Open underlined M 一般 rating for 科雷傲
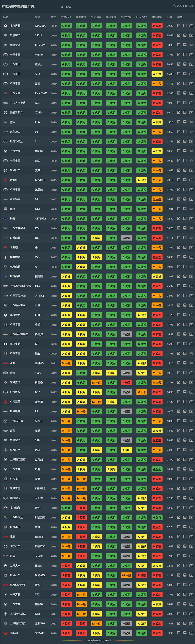Image resolution: width=195 pixels, height=644 pixels. point(157,382)
